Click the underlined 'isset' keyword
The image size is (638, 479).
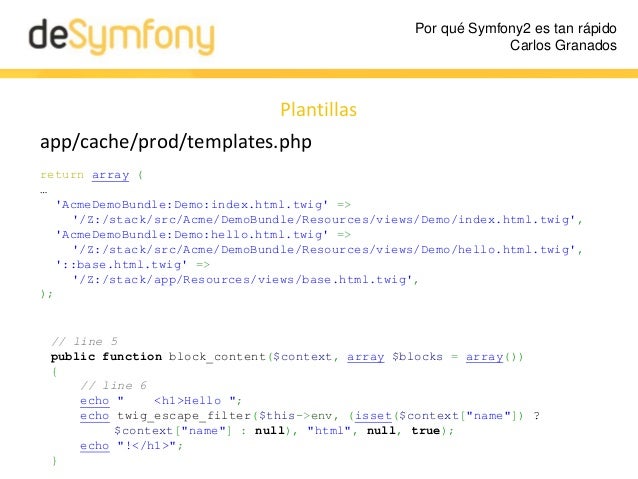tap(374, 416)
